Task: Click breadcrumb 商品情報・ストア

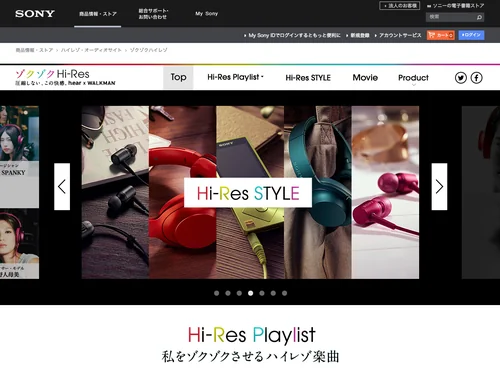Action: coord(34,50)
